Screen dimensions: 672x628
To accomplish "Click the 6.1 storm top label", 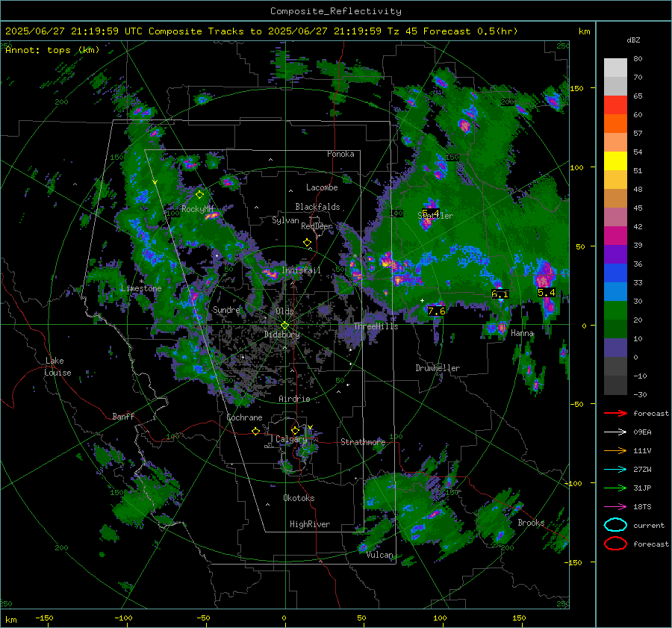I will (x=500, y=294).
